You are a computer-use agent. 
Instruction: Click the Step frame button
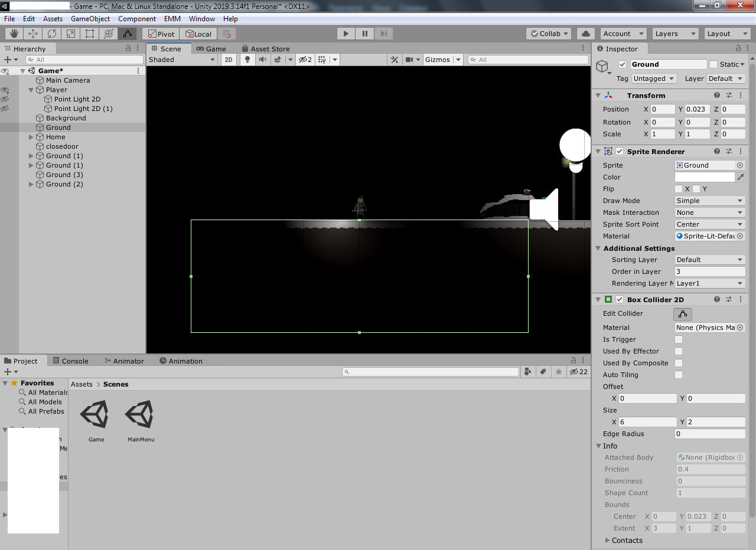[384, 34]
